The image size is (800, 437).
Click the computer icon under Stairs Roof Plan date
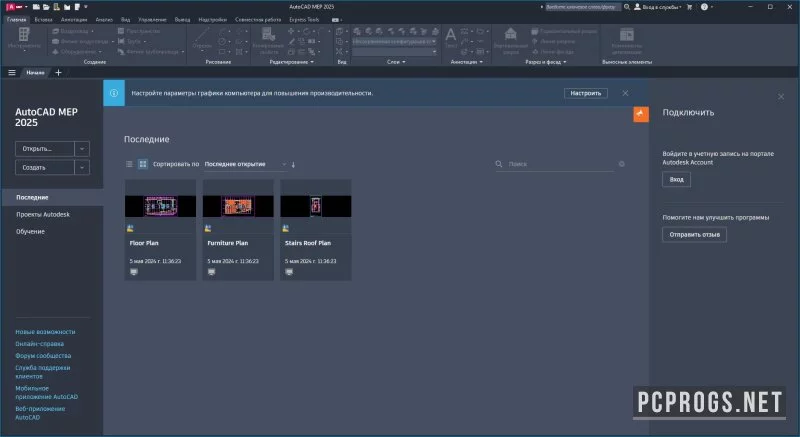tap(289, 272)
